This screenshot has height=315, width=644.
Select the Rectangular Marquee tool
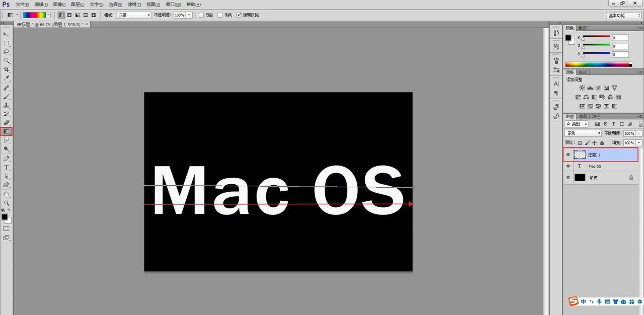(7, 43)
